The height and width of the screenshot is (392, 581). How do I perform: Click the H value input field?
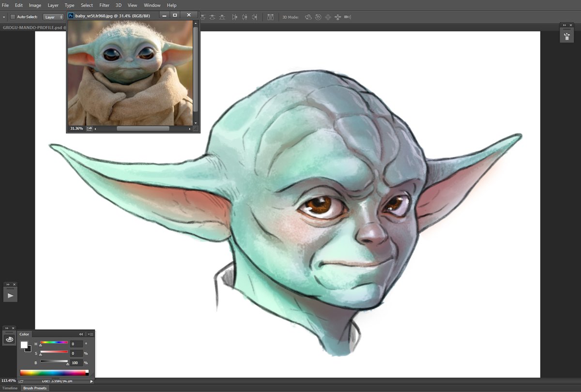coord(76,344)
